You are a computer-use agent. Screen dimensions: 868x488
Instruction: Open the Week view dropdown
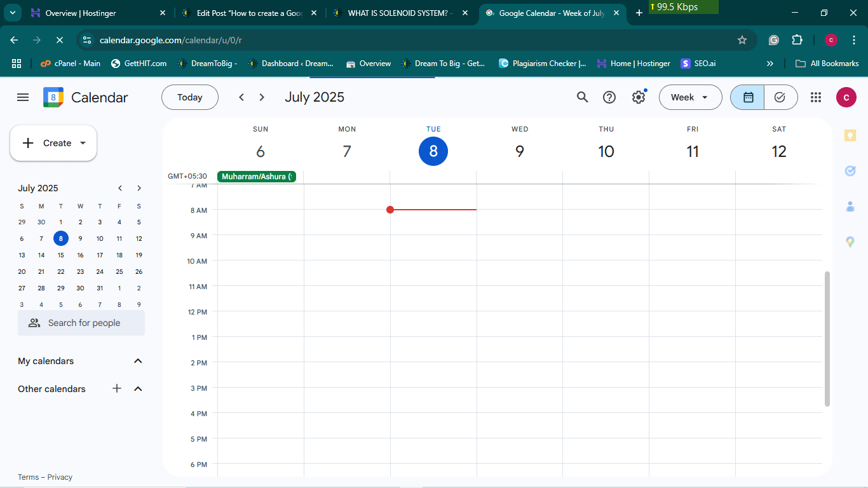(x=690, y=97)
